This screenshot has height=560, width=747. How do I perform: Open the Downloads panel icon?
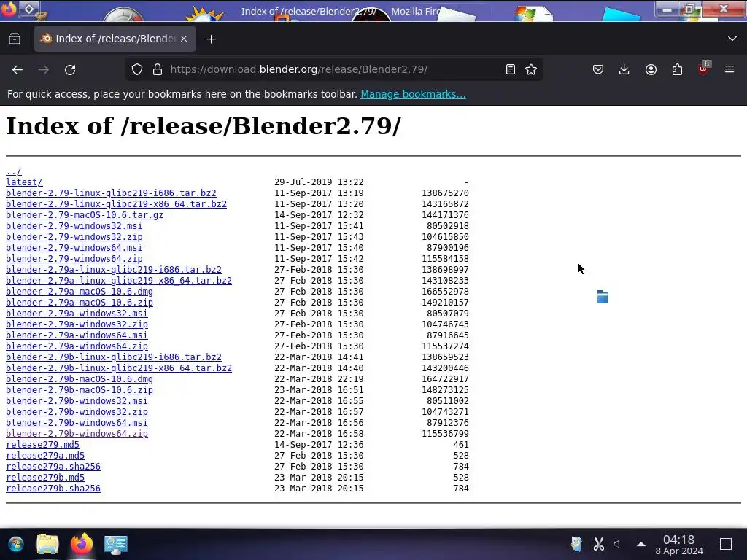(624, 69)
